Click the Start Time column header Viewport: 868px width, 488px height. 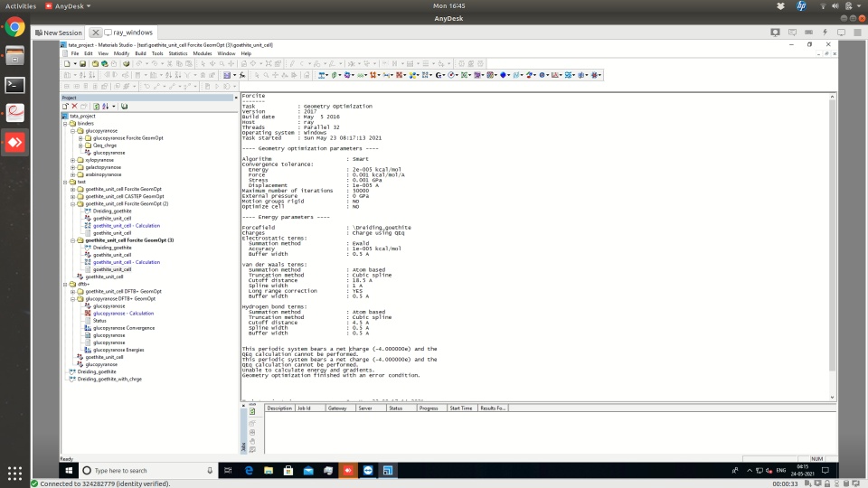(462, 408)
